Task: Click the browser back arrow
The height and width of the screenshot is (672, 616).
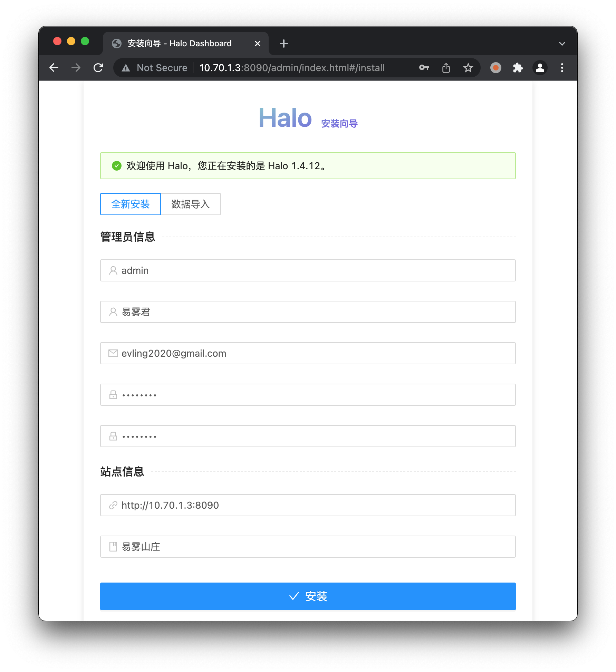Action: 54,68
